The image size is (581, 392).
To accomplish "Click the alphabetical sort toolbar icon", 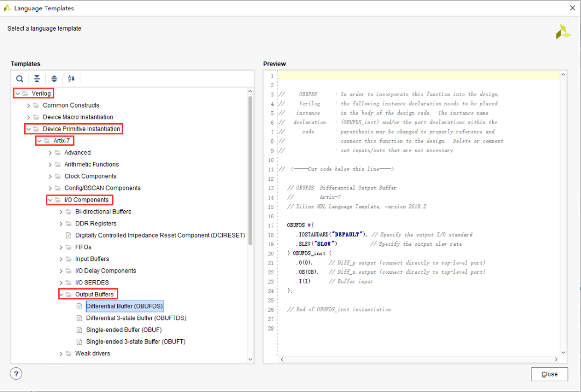I will (x=71, y=79).
